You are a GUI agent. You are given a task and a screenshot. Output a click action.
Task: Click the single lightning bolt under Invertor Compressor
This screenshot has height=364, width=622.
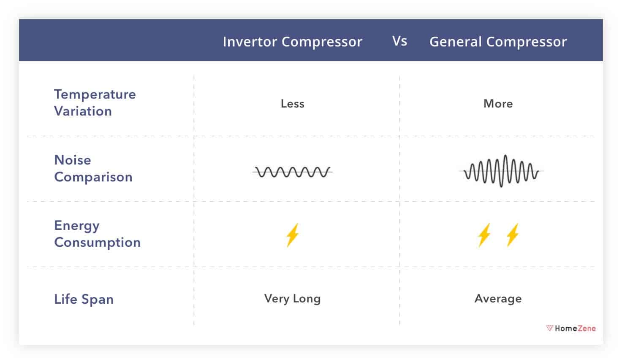click(x=293, y=235)
